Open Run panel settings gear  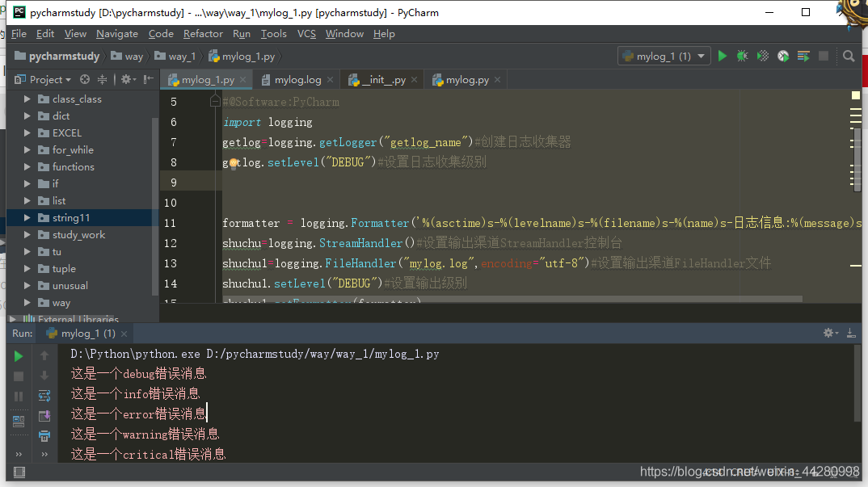click(x=830, y=333)
